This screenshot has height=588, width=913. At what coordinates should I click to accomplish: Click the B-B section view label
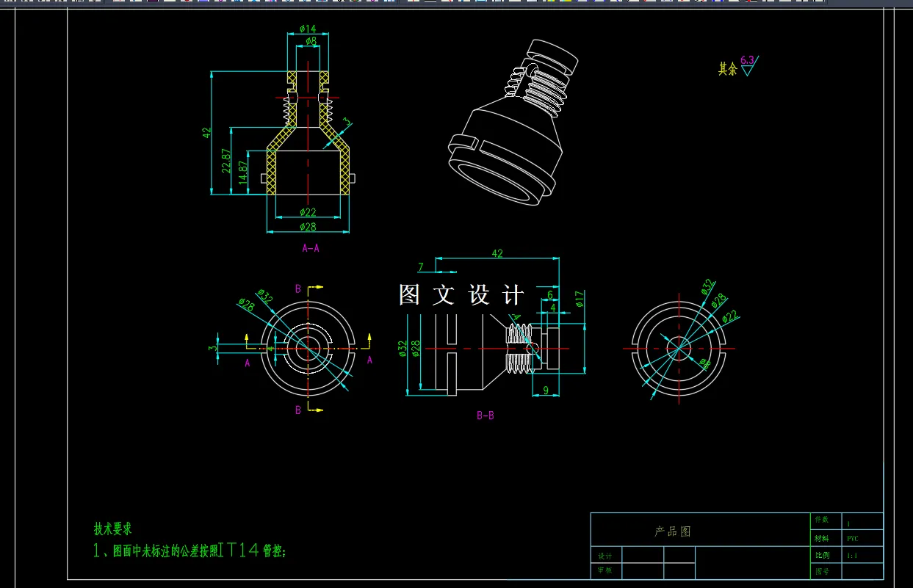click(485, 415)
